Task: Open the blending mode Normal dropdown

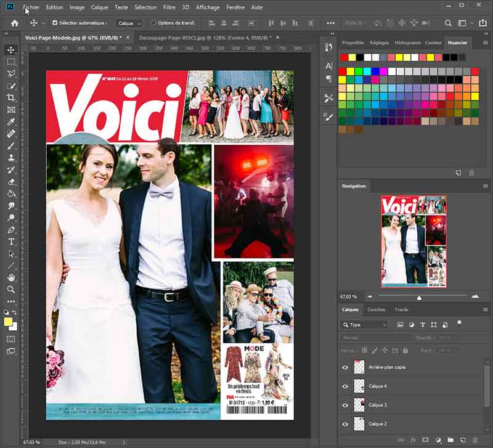Action: (375, 338)
